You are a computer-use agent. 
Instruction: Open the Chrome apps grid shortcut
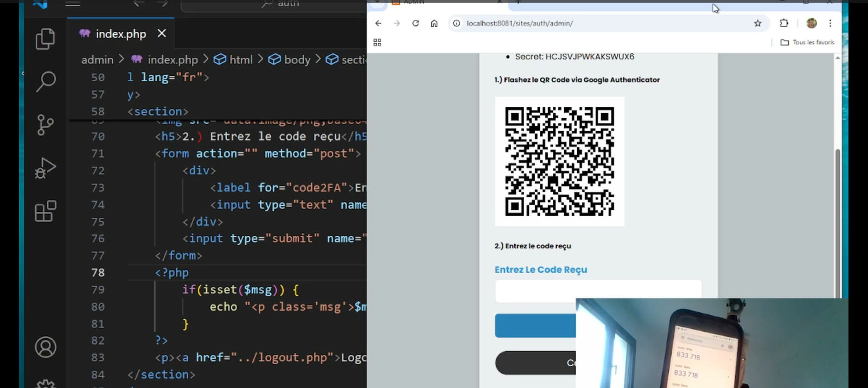[x=377, y=42]
